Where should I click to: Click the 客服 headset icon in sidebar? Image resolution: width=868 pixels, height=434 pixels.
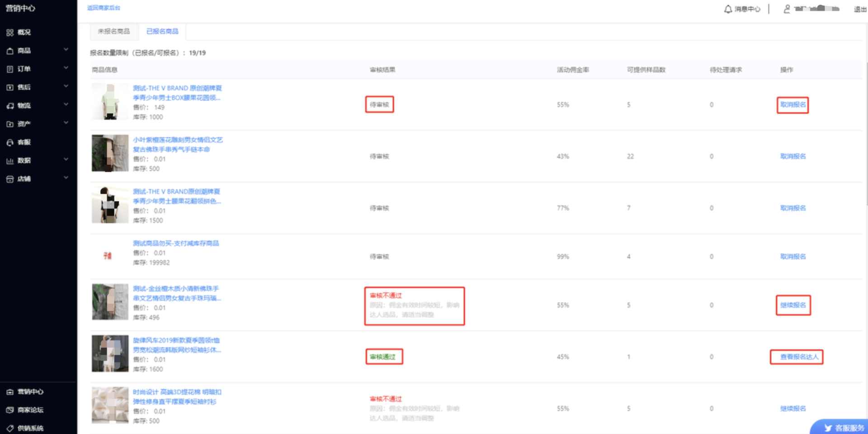coord(10,142)
